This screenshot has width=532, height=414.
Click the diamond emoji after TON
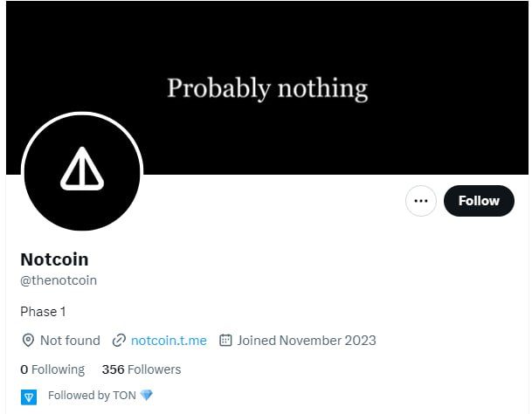point(146,396)
